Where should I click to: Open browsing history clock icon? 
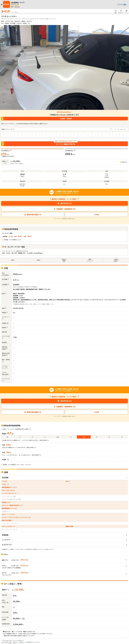click(x=115, y=11)
